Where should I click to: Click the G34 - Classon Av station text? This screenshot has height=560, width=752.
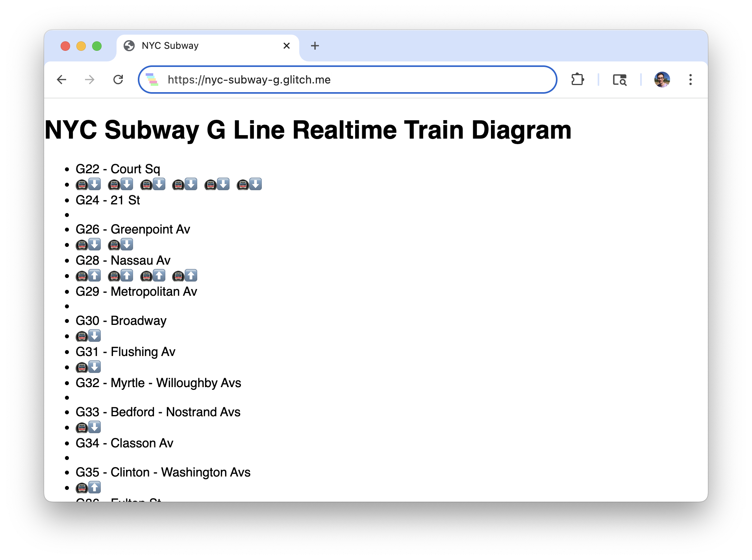point(124,443)
